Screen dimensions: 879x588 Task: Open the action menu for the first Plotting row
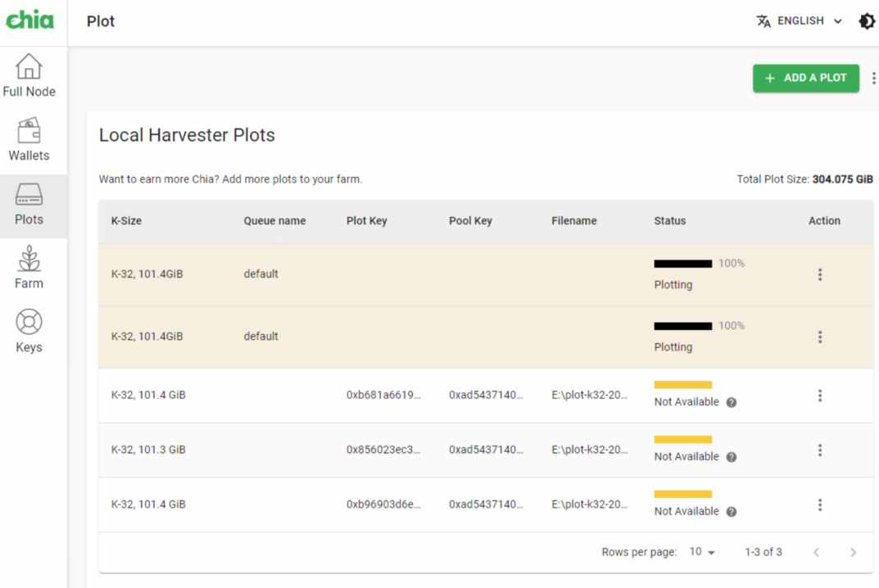(820, 274)
